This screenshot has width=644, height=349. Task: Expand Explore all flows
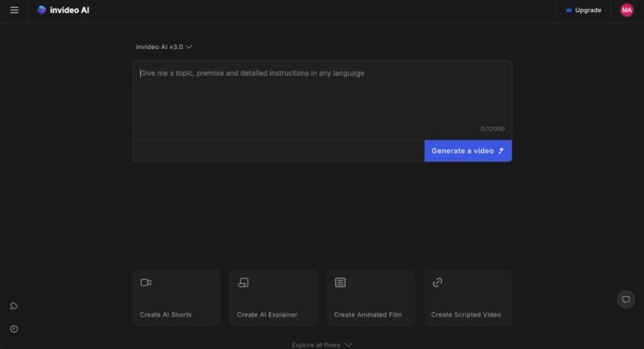tap(322, 345)
